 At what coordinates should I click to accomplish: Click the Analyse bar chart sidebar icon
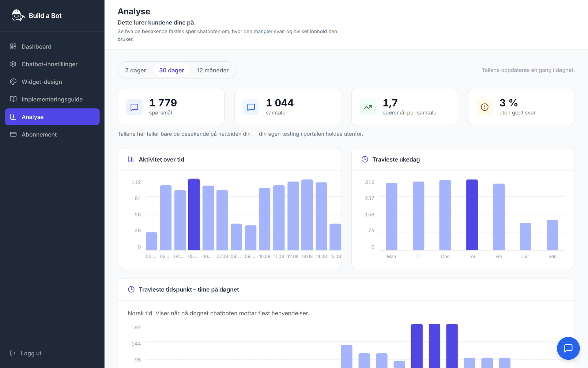13,117
